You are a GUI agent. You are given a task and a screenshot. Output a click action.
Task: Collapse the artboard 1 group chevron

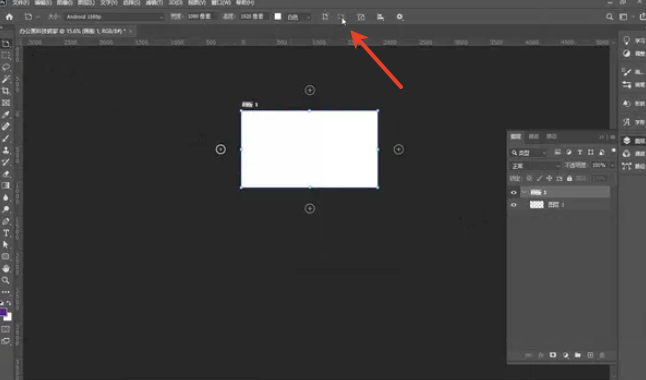(524, 192)
